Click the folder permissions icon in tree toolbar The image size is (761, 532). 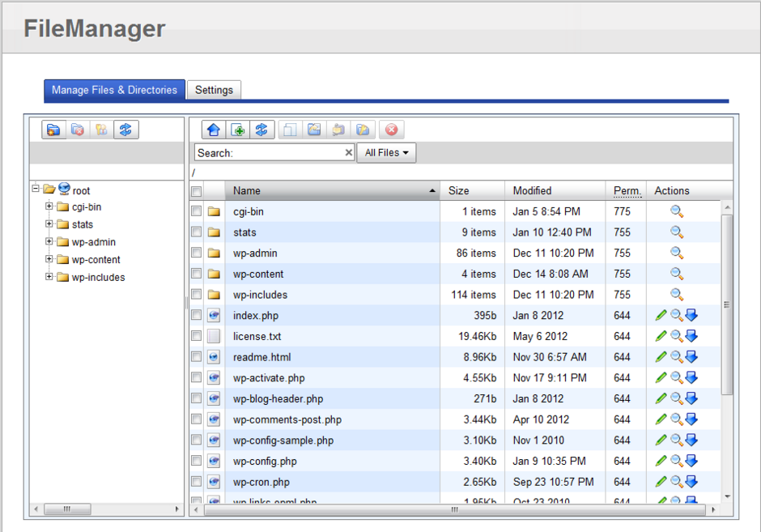pyautogui.click(x=101, y=130)
